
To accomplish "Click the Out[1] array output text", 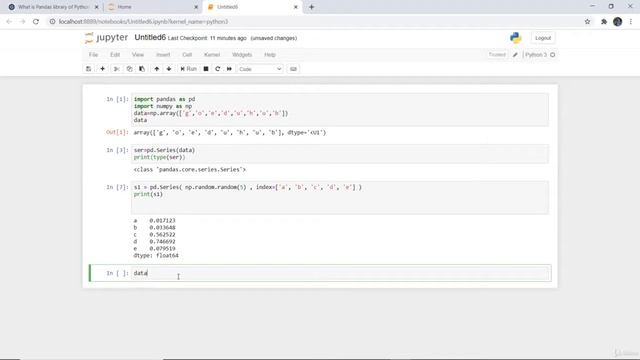I will click(x=230, y=133).
